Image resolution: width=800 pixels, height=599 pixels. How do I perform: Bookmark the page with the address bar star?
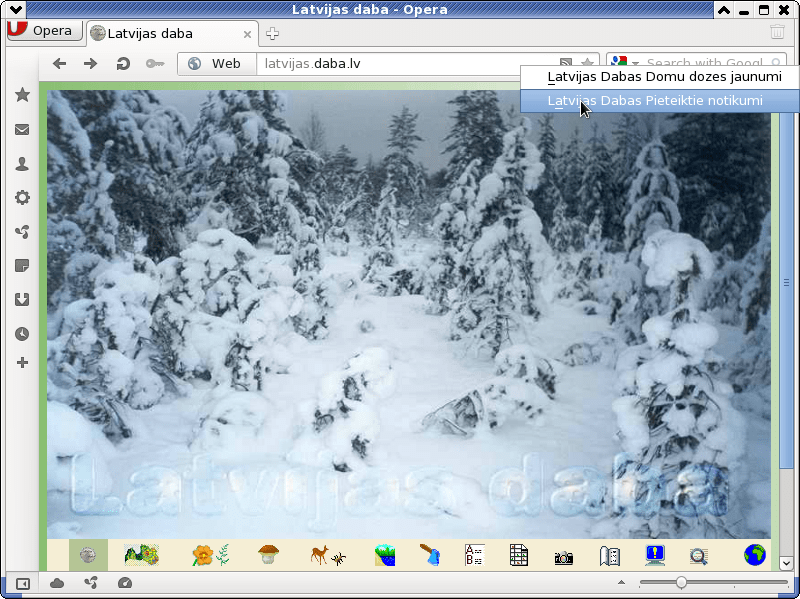coord(587,62)
